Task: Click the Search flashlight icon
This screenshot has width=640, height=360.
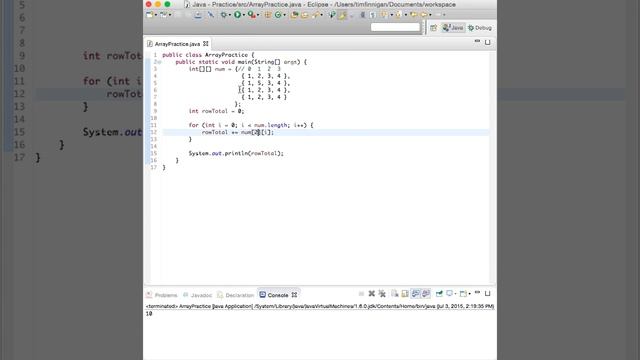Action: tap(316, 15)
